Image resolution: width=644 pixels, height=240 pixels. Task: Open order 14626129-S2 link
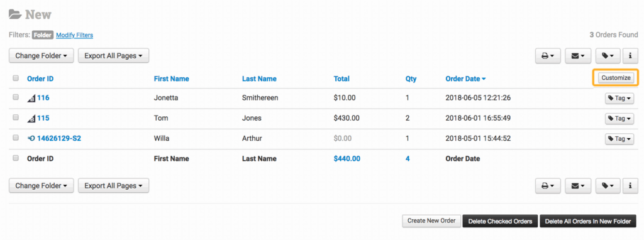(58, 139)
